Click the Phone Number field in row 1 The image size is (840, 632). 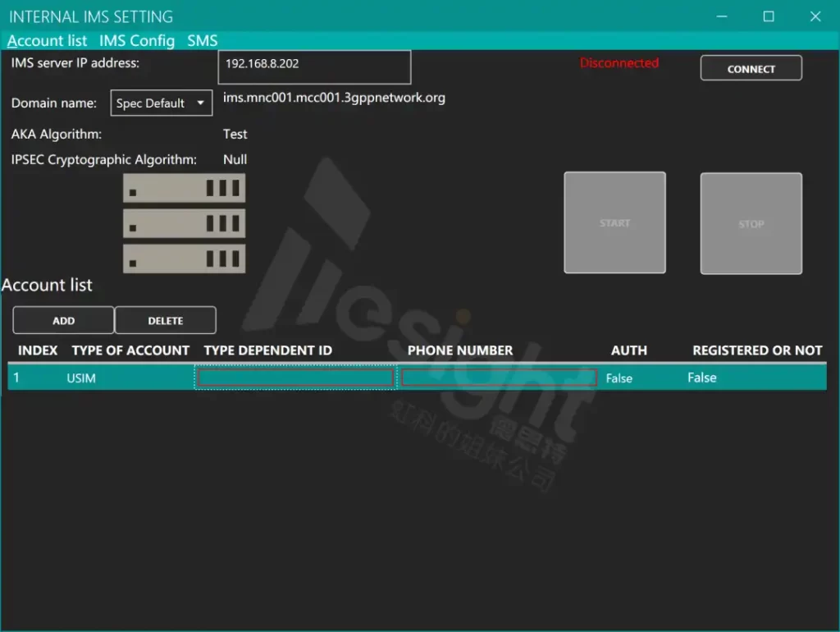499,378
